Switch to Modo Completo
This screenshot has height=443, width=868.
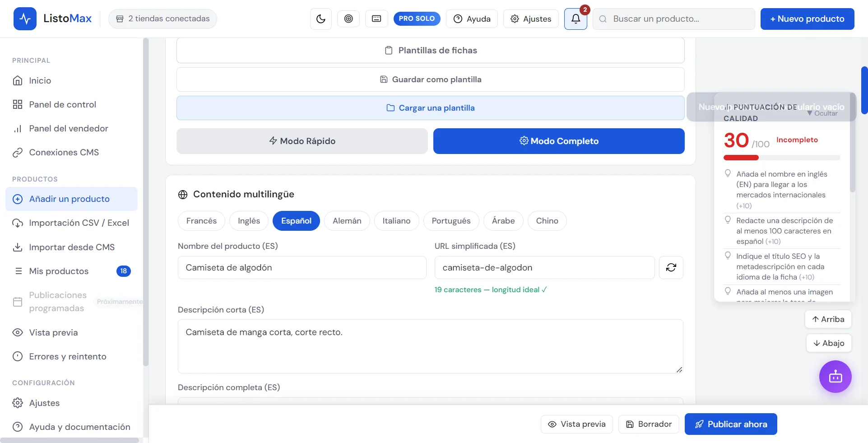pos(559,141)
